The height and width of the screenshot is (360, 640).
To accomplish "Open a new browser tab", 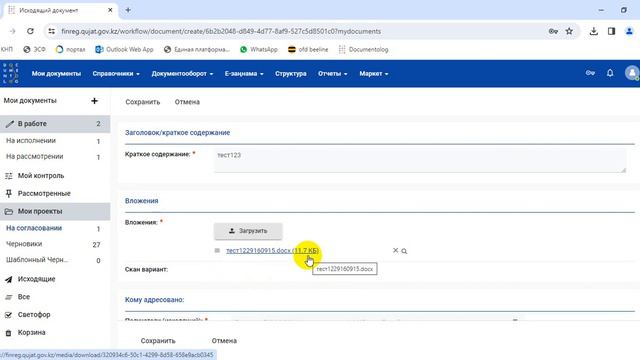I will coord(128,10).
